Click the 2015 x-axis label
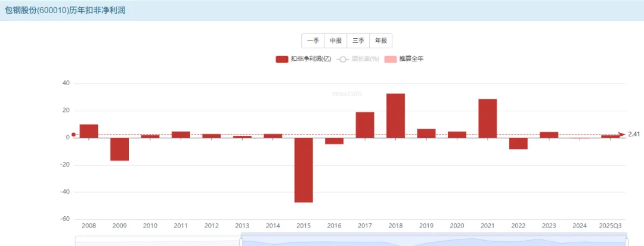 point(304,226)
